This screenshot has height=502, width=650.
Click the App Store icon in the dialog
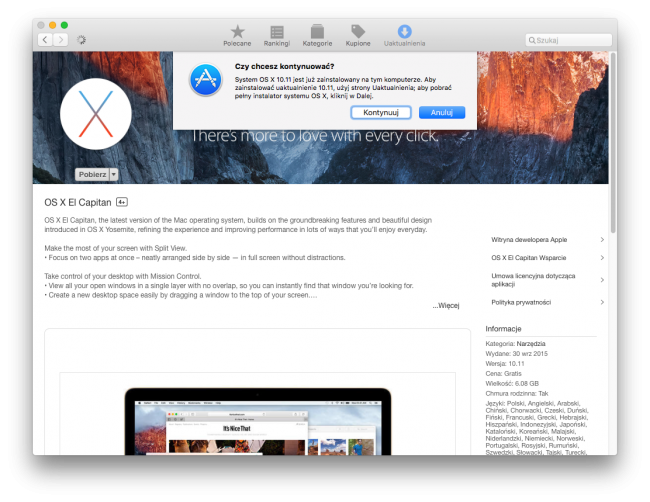pos(206,80)
